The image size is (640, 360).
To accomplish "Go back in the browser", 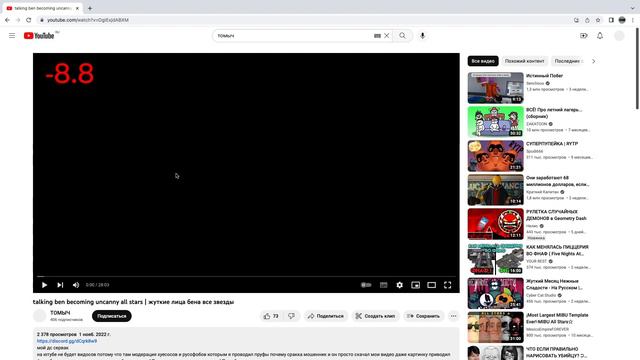I will [7, 20].
